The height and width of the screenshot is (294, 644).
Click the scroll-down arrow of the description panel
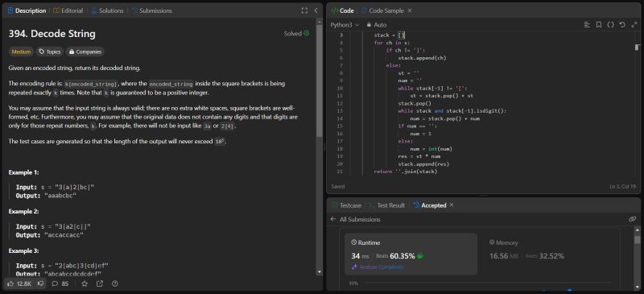pyautogui.click(x=319, y=272)
